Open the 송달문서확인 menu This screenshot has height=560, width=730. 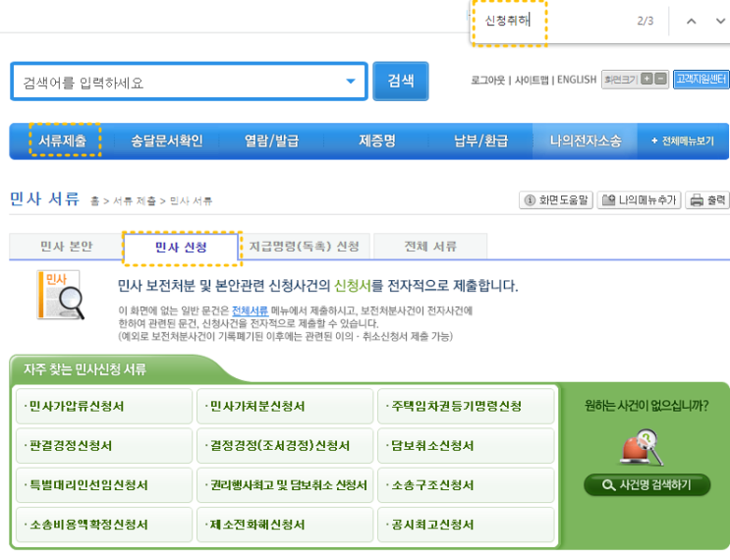pyautogui.click(x=167, y=140)
